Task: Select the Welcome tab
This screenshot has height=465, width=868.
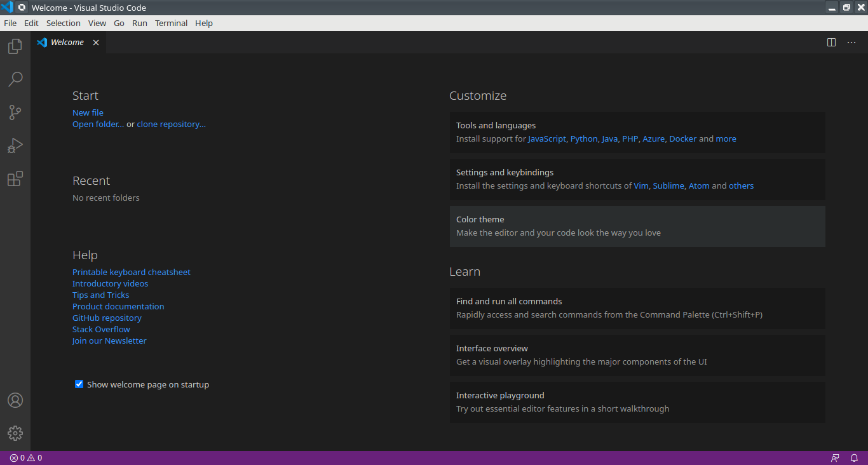Action: (68, 43)
